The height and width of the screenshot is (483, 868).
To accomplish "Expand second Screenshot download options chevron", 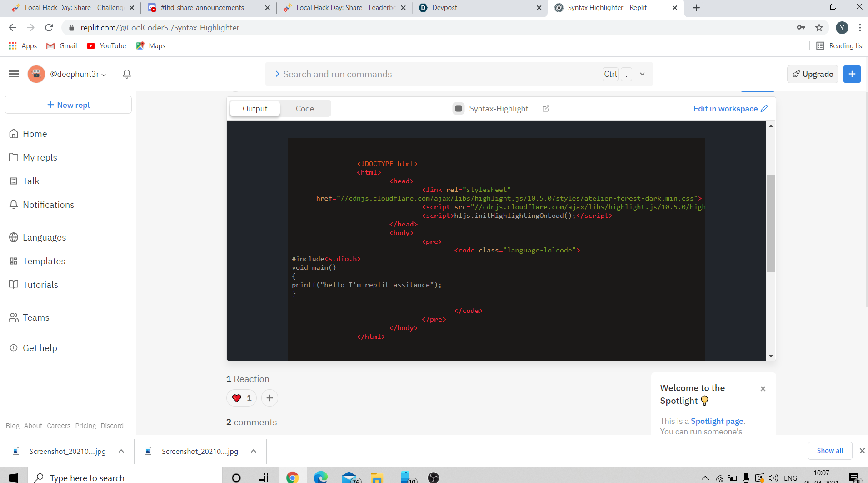I will click(x=254, y=451).
